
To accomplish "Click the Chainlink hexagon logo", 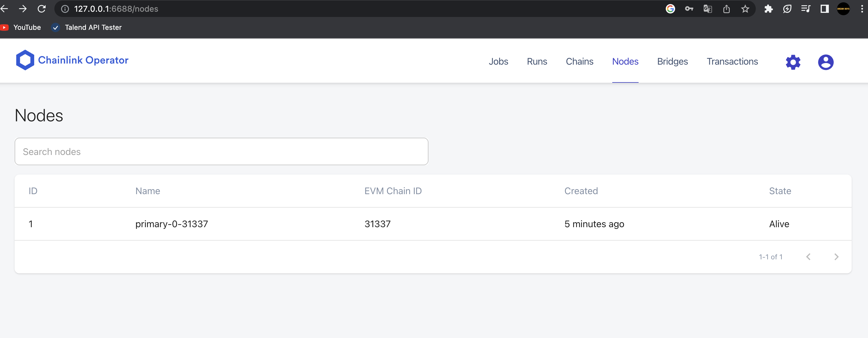I will pyautogui.click(x=25, y=60).
